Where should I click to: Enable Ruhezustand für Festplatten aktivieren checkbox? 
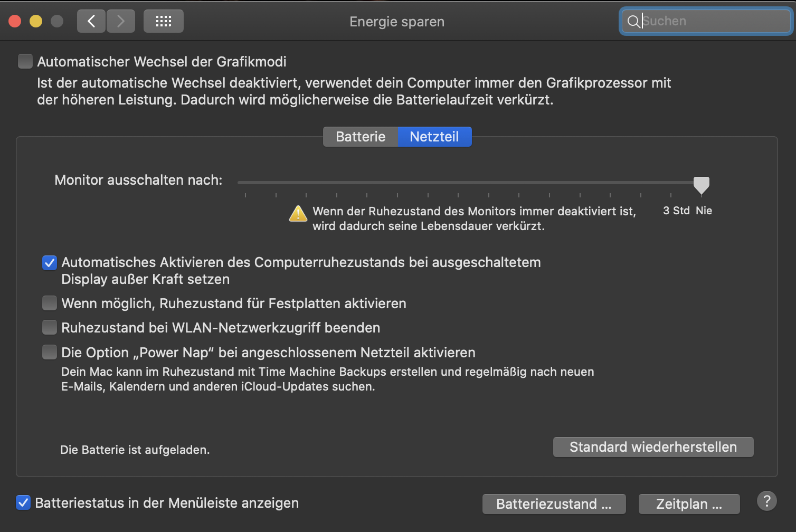pyautogui.click(x=50, y=303)
